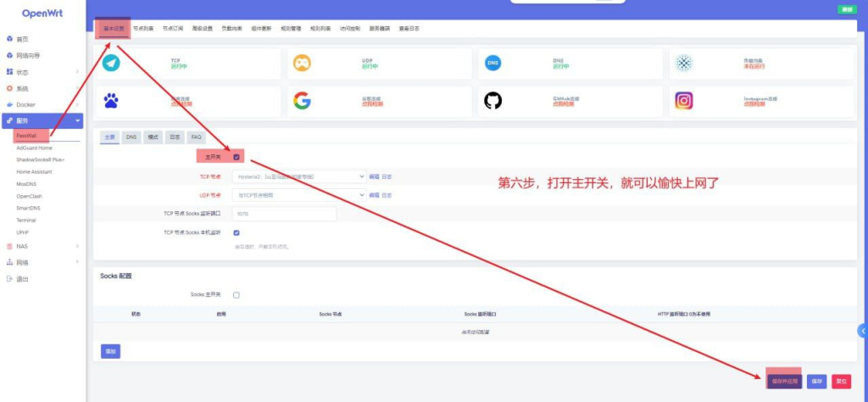Open the 服务器端 tab
Viewport: 868px width, 402px height.
pyautogui.click(x=380, y=28)
